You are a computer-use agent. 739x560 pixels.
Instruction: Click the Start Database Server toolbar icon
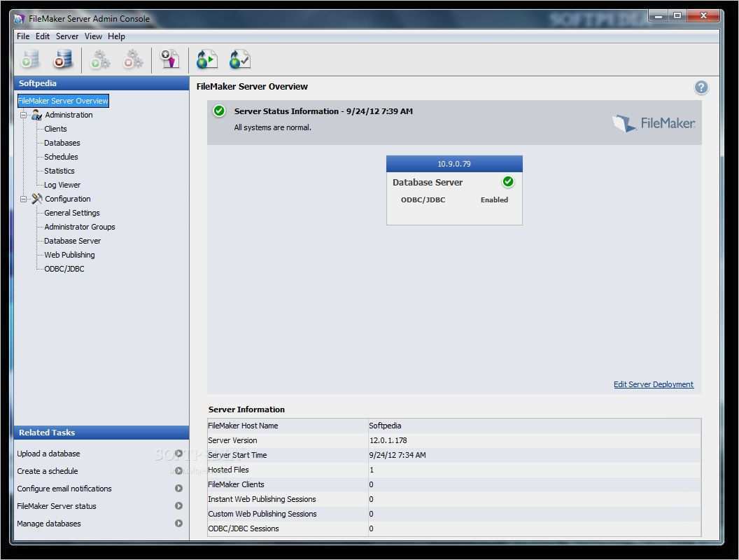point(31,60)
